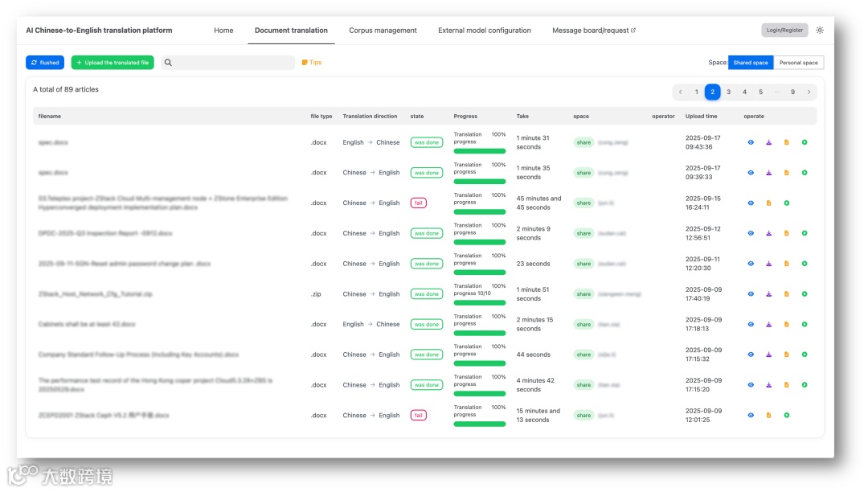
Task: Click .zip file type cell
Action: pyautogui.click(x=316, y=294)
